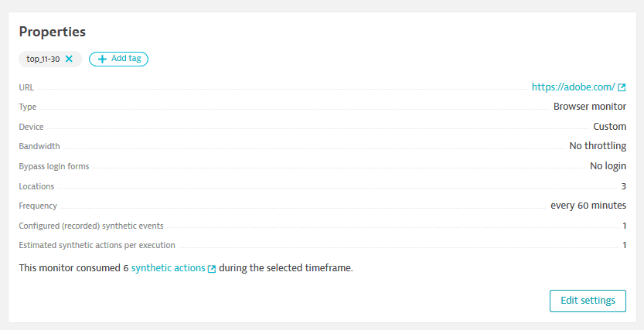This screenshot has height=330, width=644.
Task: Click the Bypass login forms label
Action: pyautogui.click(x=54, y=167)
